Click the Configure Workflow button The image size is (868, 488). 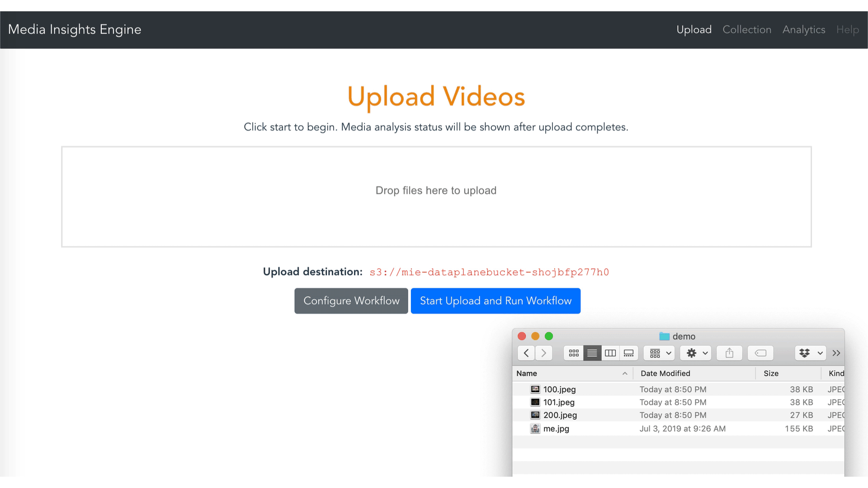(351, 301)
